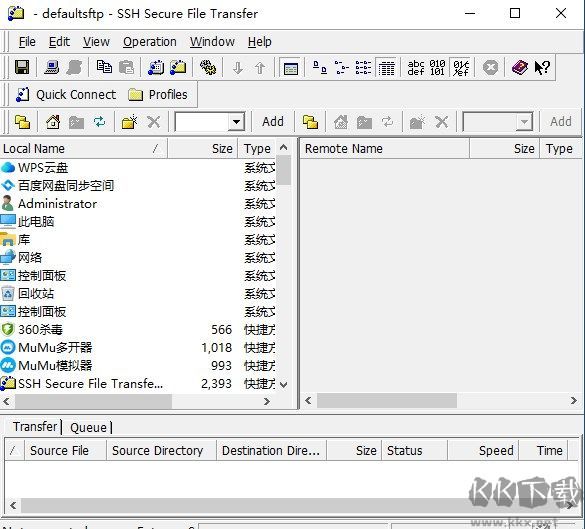Viewport: 585px width, 529px height.
Task: Click the Cancel transfer stop icon
Action: [490, 68]
